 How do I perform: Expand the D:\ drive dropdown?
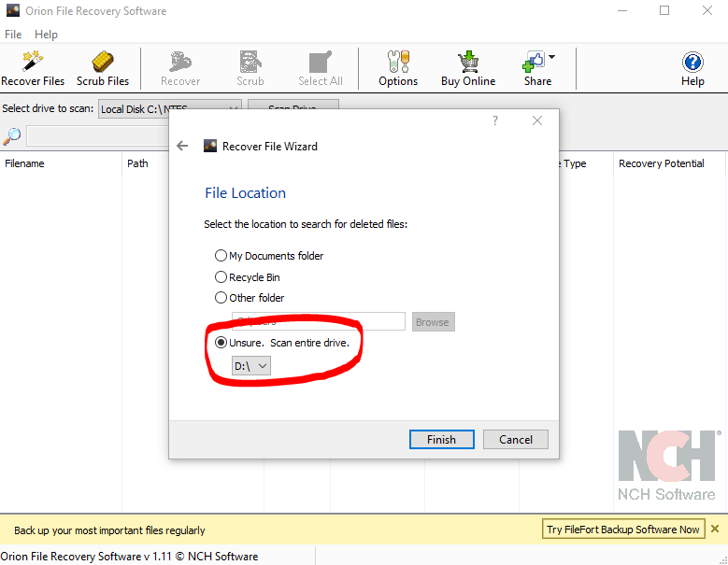250,366
